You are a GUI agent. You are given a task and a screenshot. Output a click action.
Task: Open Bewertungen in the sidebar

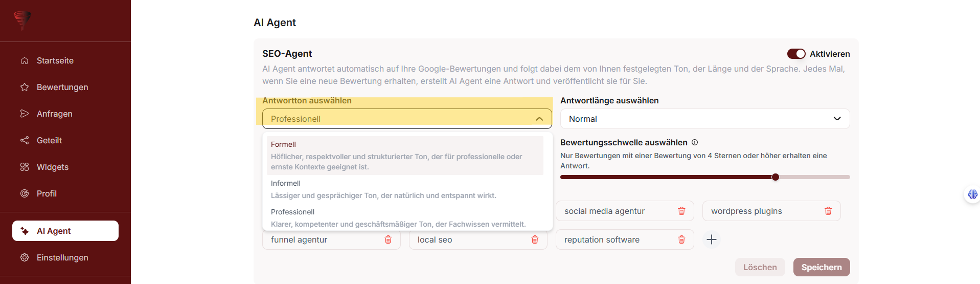click(62, 87)
